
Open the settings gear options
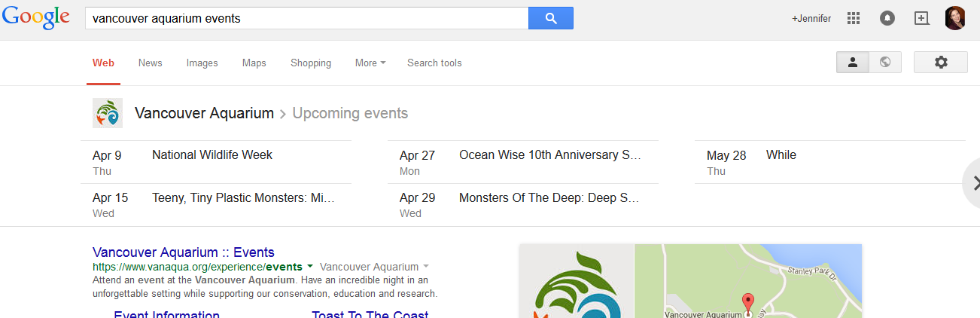940,63
